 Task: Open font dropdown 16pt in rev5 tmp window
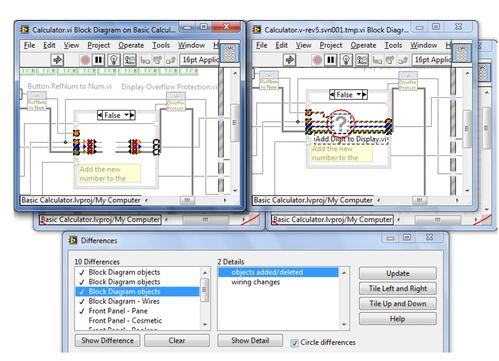coord(432,60)
